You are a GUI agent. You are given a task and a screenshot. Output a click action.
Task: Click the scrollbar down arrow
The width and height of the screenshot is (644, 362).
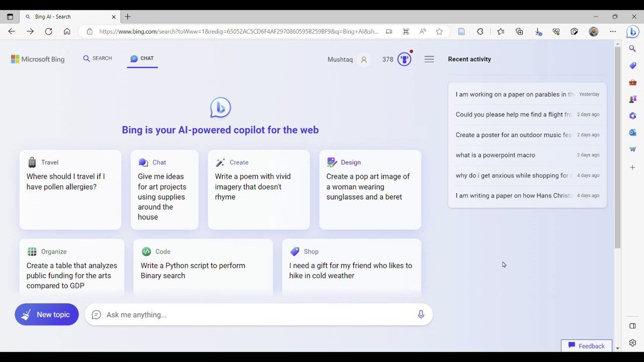(x=618, y=348)
